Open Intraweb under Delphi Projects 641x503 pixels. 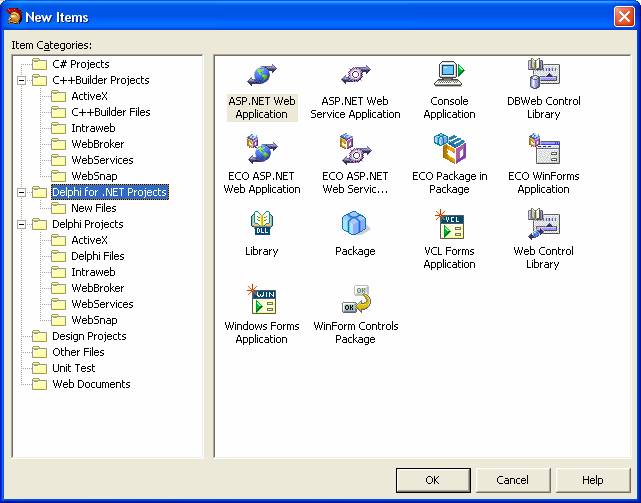click(x=93, y=272)
